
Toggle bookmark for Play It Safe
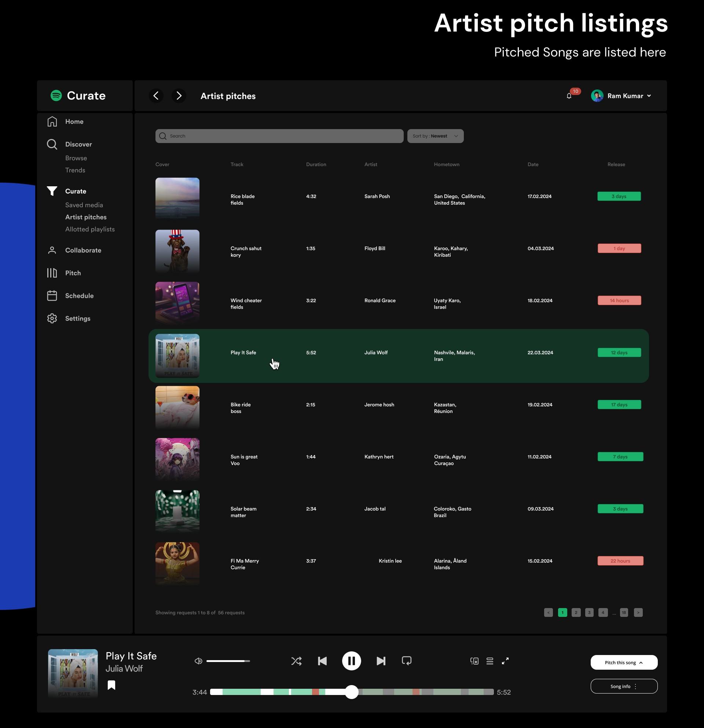pyautogui.click(x=111, y=685)
